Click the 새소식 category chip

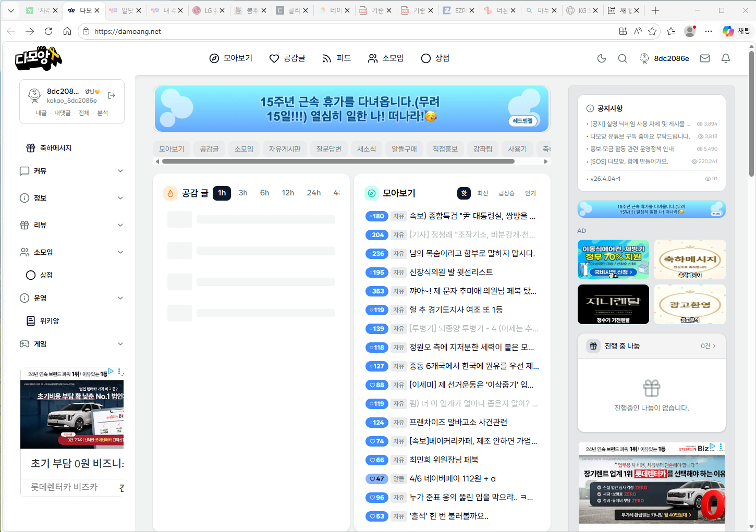click(367, 149)
